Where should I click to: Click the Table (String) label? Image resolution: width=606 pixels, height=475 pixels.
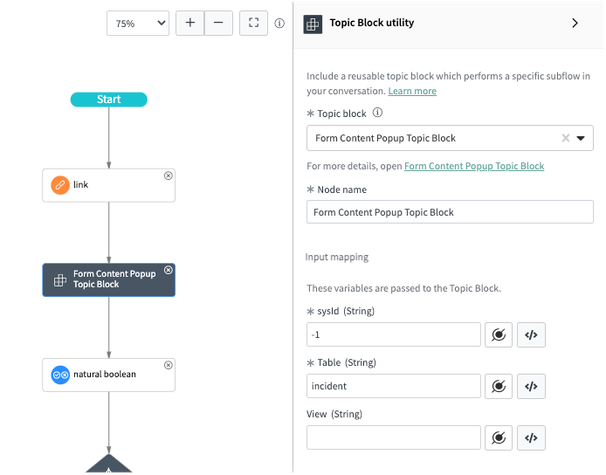[347, 363]
